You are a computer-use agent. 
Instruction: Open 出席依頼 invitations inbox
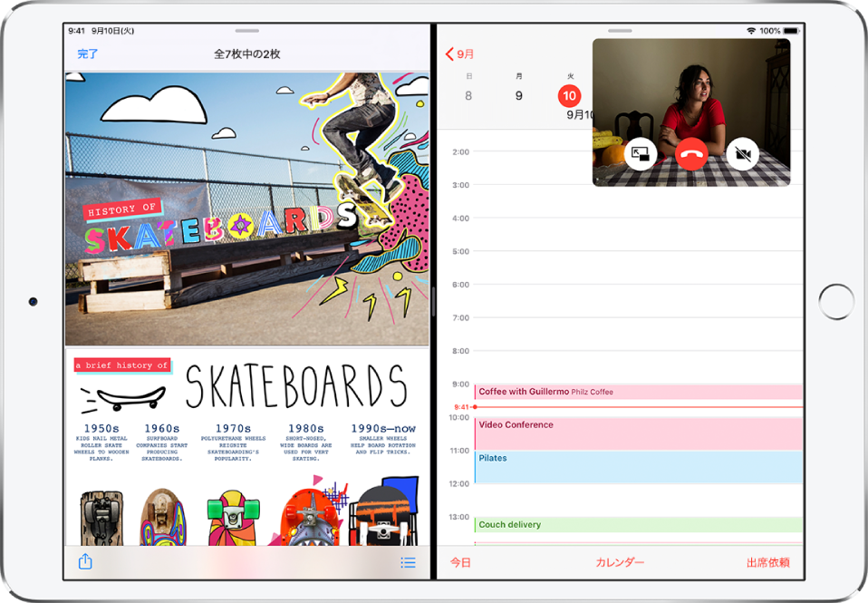coord(767,563)
